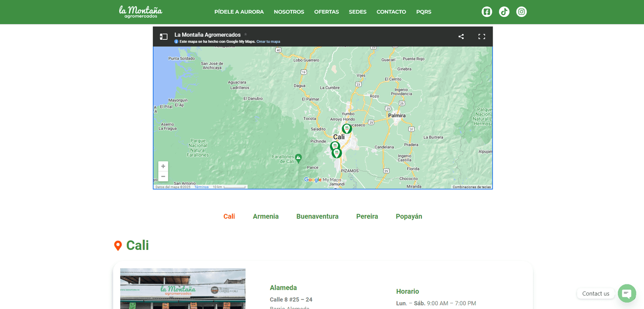Zoom in on the map
This screenshot has width=644, height=309.
[163, 166]
